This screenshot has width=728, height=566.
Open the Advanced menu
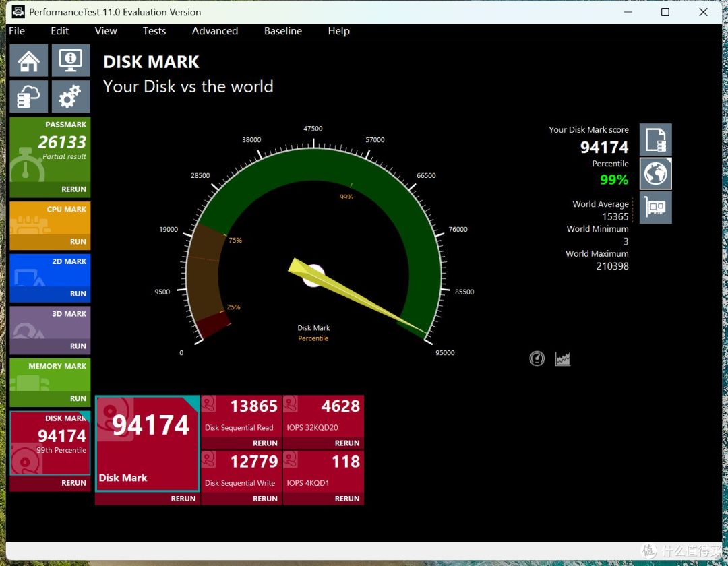[215, 31]
